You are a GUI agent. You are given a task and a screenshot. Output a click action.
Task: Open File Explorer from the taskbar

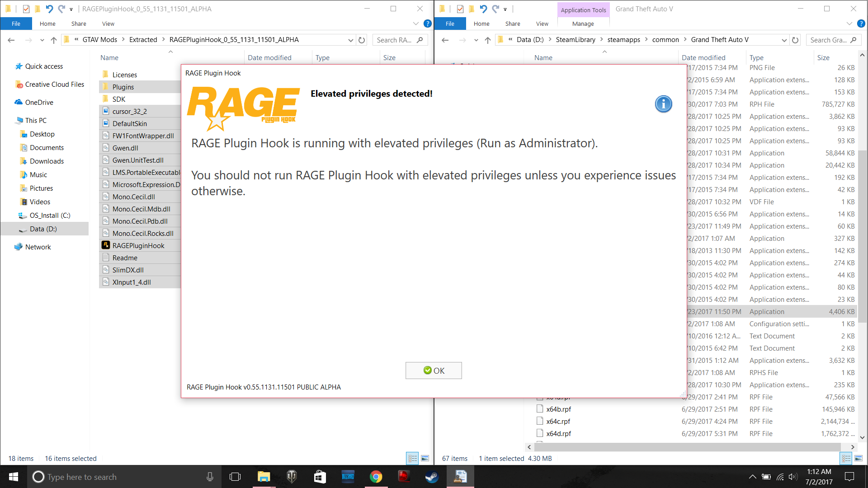pos(264,477)
